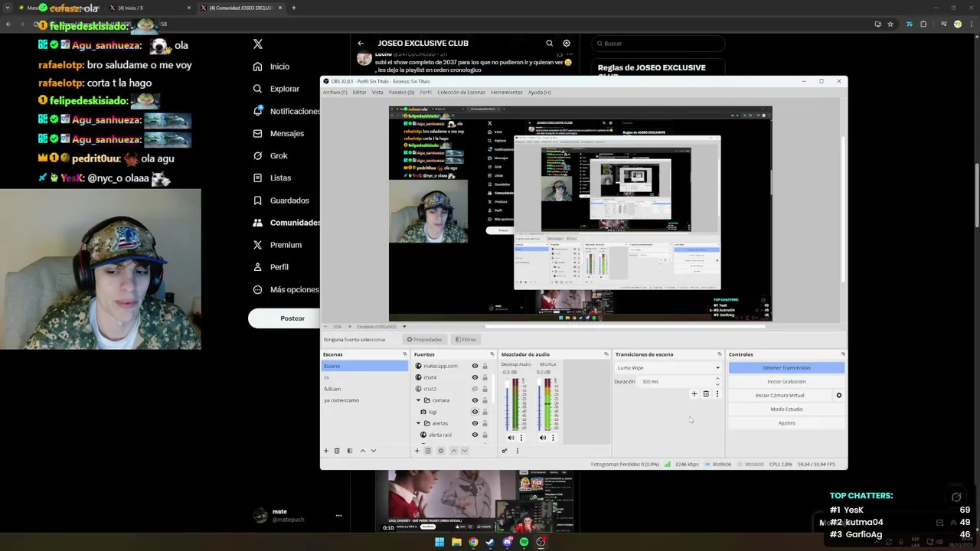
Task: Remove selected scene using Escenas trash icon
Action: [337, 451]
